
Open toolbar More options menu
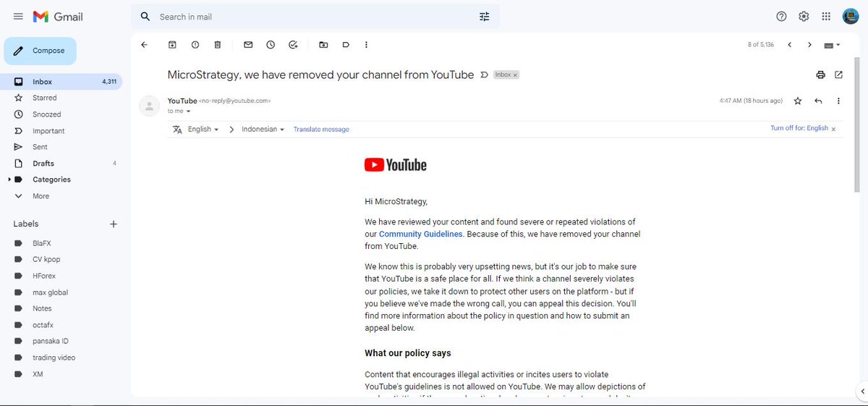pyautogui.click(x=367, y=44)
